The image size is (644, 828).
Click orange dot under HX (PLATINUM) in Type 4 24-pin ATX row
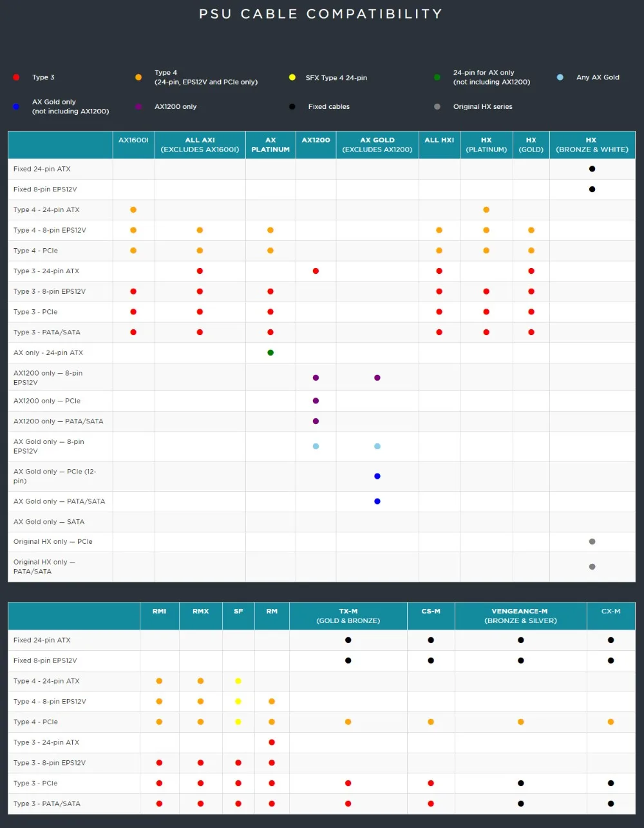coord(486,210)
